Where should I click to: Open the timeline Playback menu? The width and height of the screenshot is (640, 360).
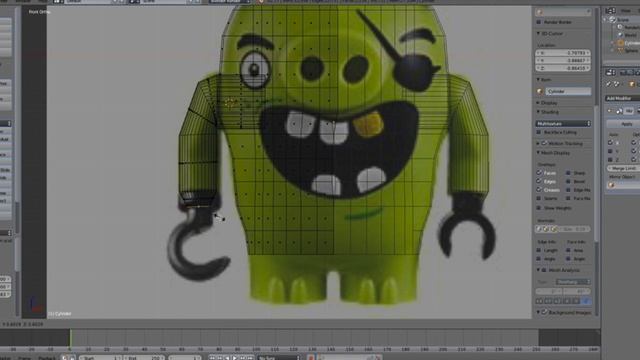pos(47,358)
